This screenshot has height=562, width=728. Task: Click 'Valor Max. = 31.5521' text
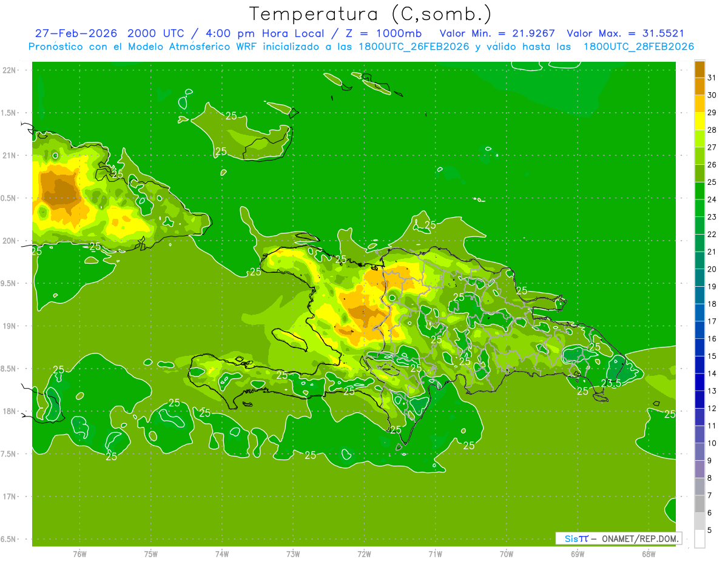[x=625, y=33]
